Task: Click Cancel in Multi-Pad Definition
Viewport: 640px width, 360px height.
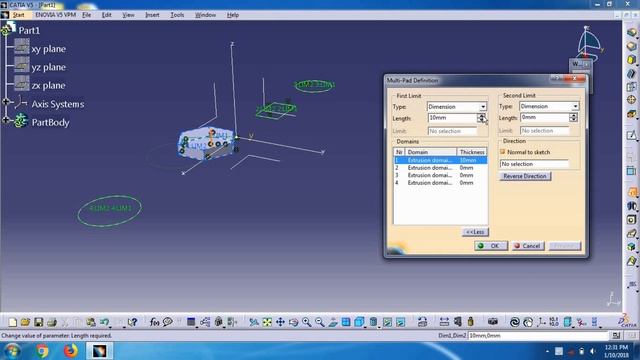Action: coord(528,246)
